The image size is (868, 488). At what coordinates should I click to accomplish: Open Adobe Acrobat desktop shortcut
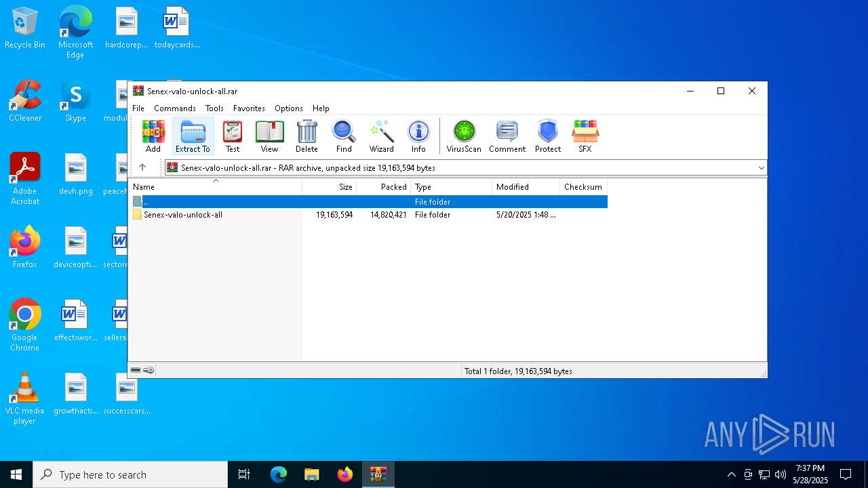25,179
